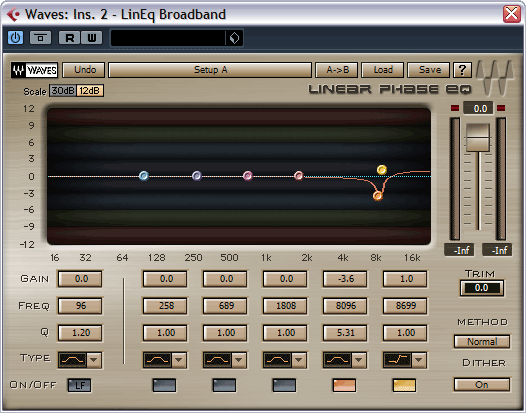Disable the orange 8096 Hz band
The image size is (526, 413).
click(x=344, y=385)
